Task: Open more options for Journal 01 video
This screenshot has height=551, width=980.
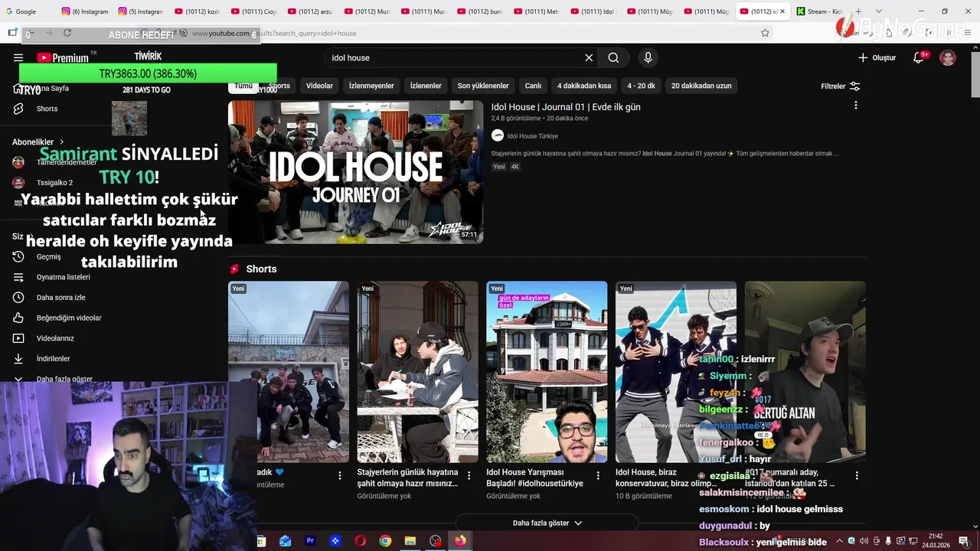Action: [856, 106]
